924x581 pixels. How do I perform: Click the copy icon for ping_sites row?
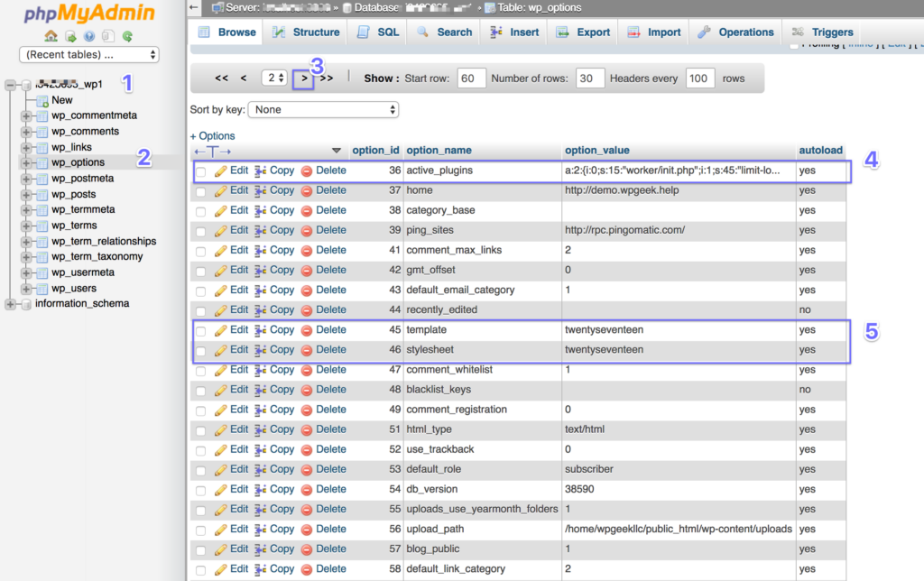[261, 231]
